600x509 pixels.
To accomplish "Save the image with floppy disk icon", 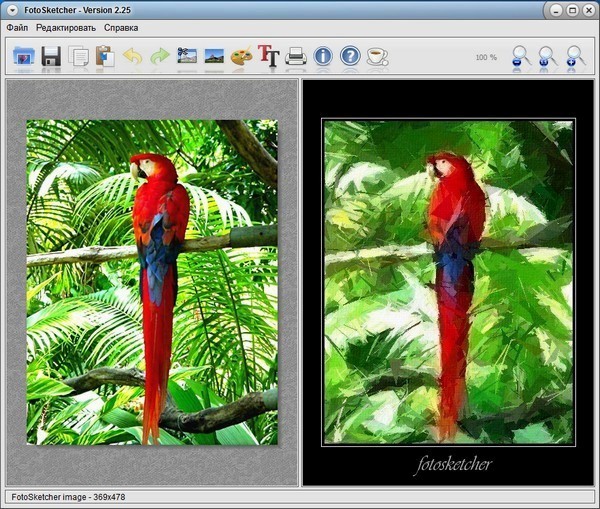I will [51, 57].
